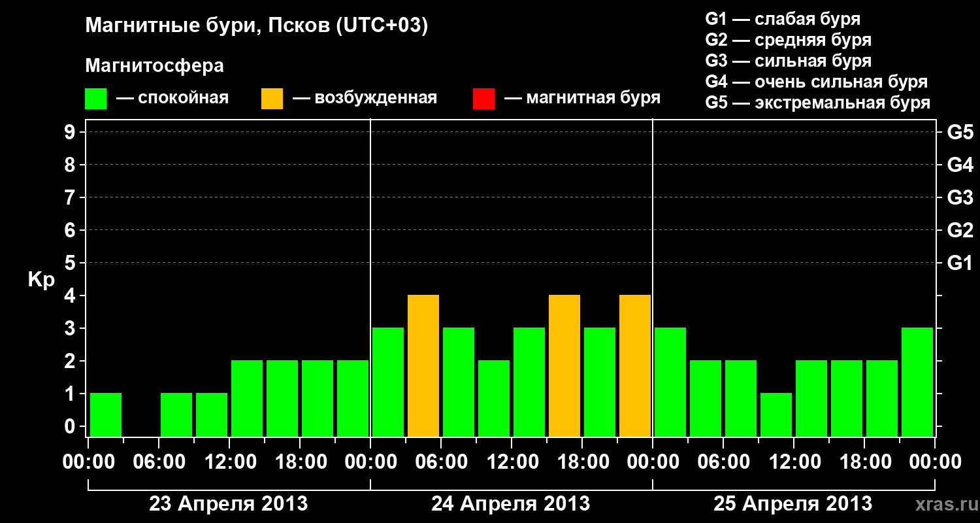Click the '18:00' time label for 25 April
This screenshot has width=980, height=523.
click(864, 462)
